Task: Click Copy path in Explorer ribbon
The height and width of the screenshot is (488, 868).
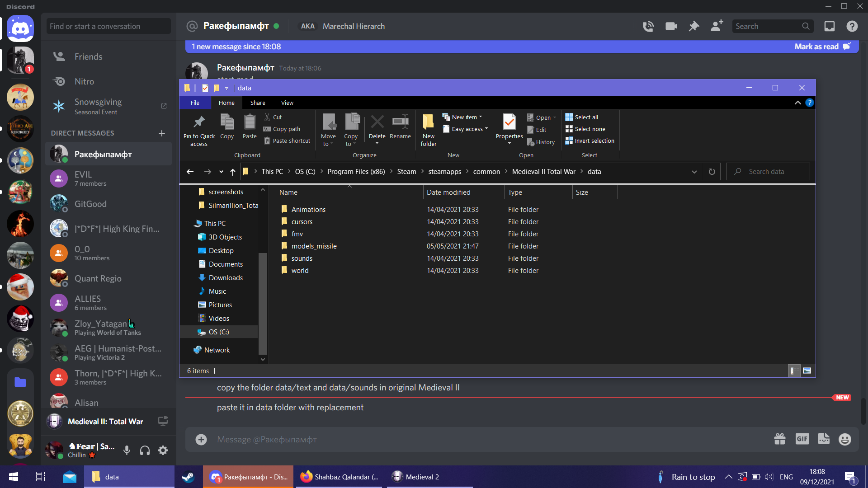Action: click(x=282, y=129)
